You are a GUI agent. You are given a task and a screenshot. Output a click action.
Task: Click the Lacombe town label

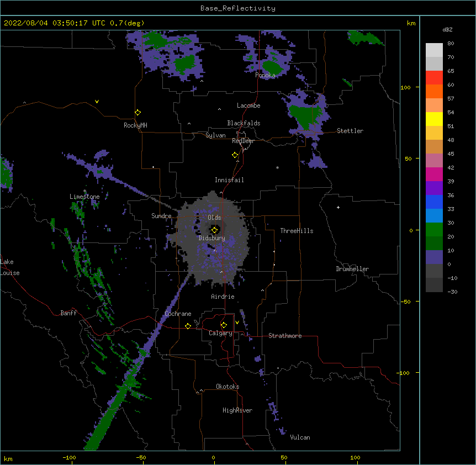point(248,105)
